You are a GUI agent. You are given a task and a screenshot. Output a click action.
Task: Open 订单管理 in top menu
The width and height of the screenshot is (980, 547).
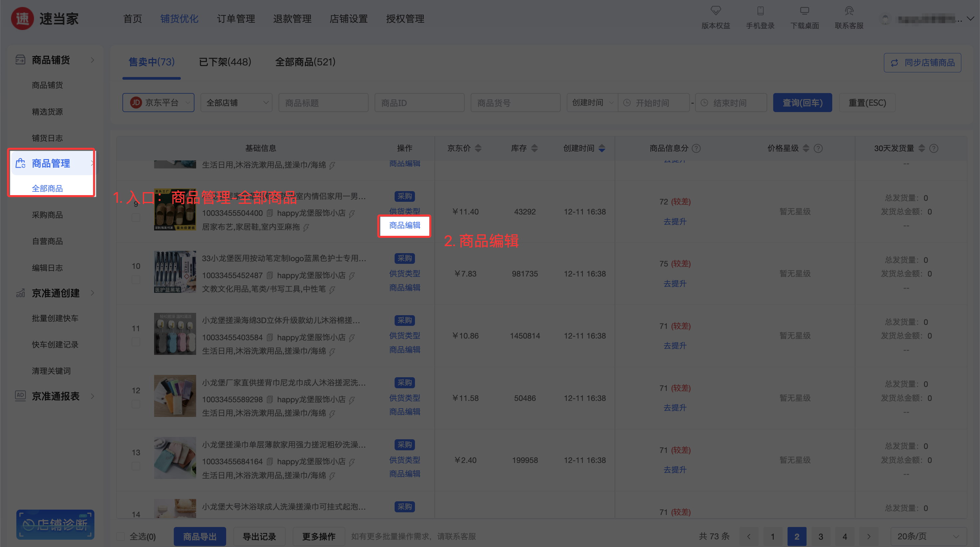pyautogui.click(x=236, y=19)
